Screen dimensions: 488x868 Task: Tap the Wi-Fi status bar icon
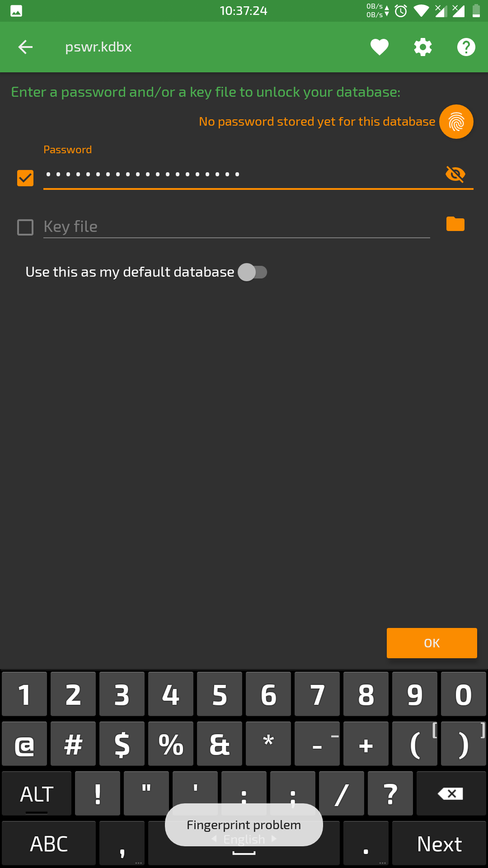pyautogui.click(x=421, y=11)
